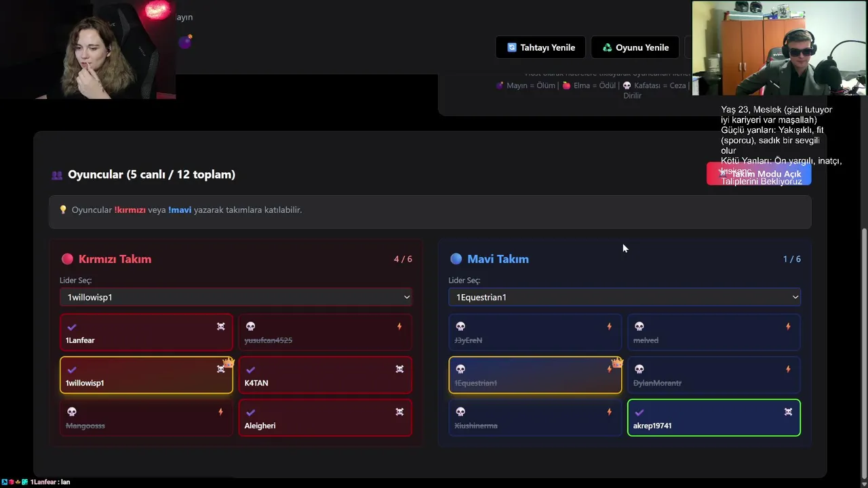
Task: Click the skull icon on yusufcan4525's card
Action: tap(250, 327)
